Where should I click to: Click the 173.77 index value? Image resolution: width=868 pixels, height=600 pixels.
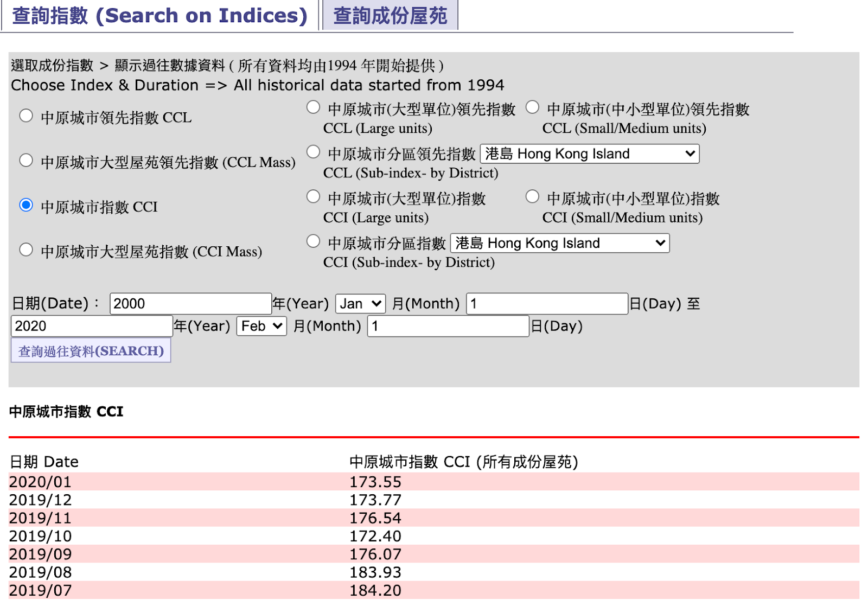[x=375, y=500]
